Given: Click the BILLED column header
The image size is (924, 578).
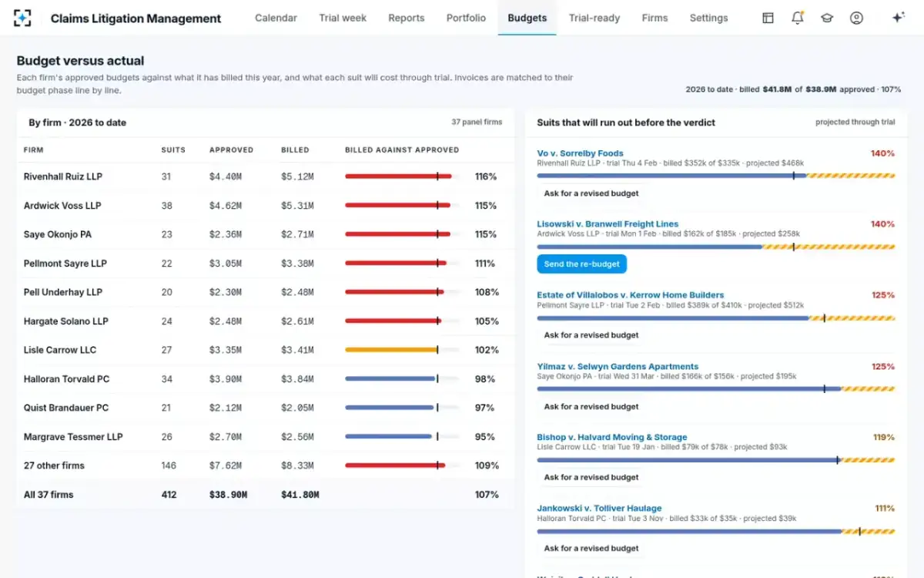Looking at the screenshot, I should point(295,150).
